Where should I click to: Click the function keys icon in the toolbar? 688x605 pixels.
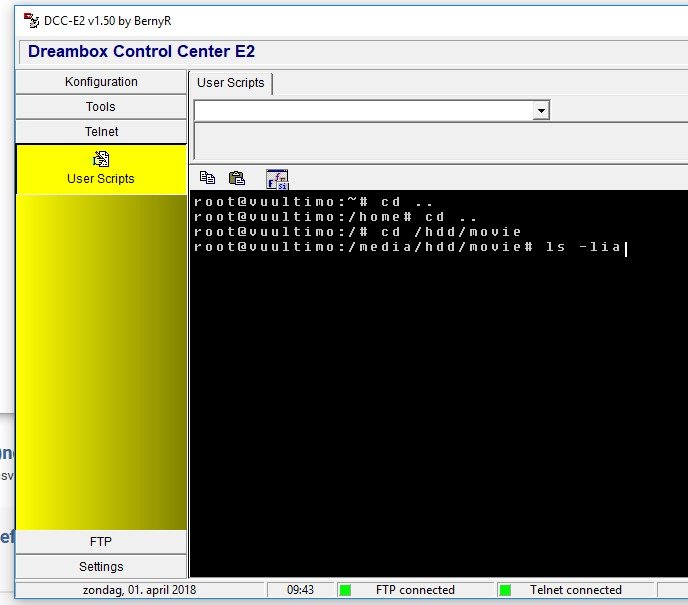[277, 179]
